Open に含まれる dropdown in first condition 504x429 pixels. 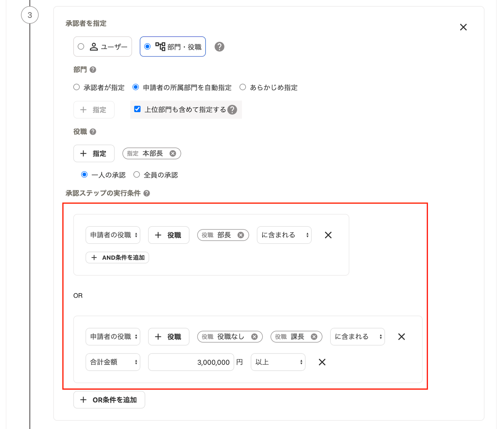284,235
